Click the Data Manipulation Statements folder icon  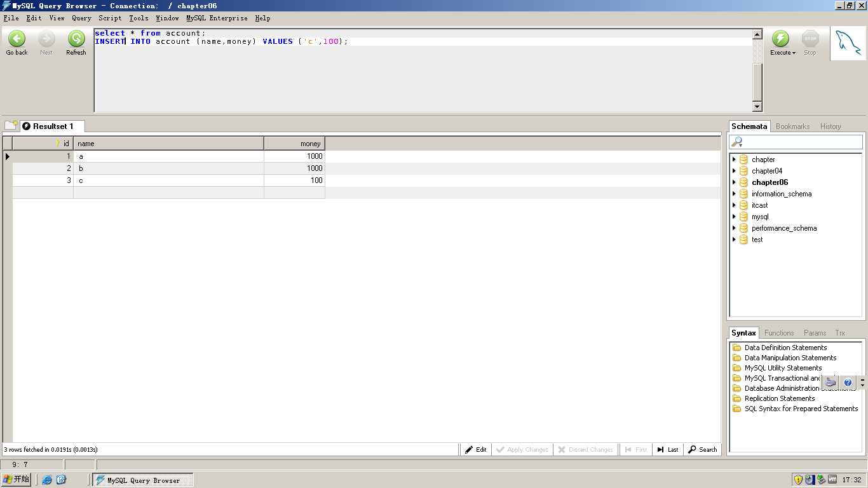coord(737,358)
